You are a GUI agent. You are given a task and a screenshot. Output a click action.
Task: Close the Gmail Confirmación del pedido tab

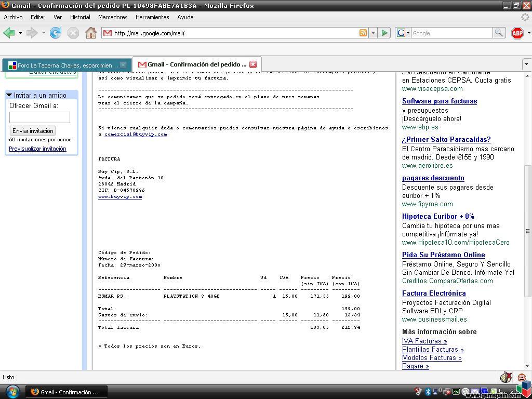253,64
